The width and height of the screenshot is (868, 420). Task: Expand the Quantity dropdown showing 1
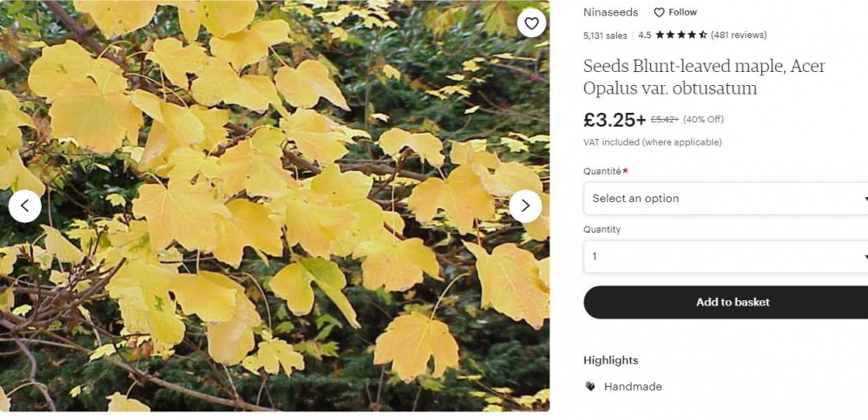pos(726,257)
